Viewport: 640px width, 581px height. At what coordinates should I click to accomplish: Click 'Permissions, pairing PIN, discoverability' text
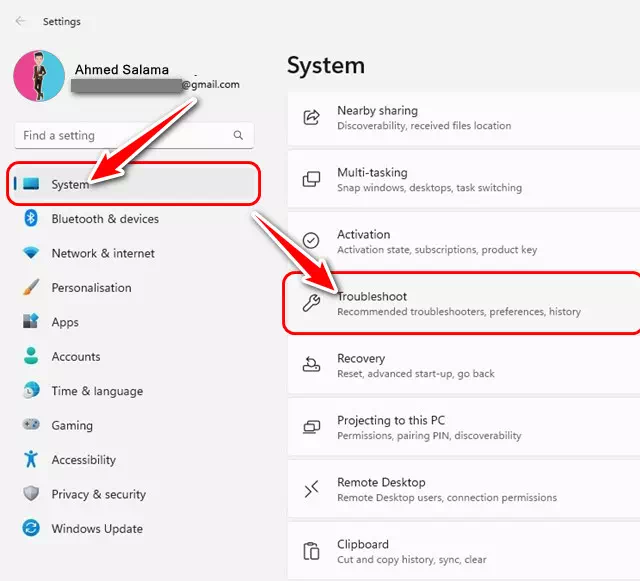(429, 436)
